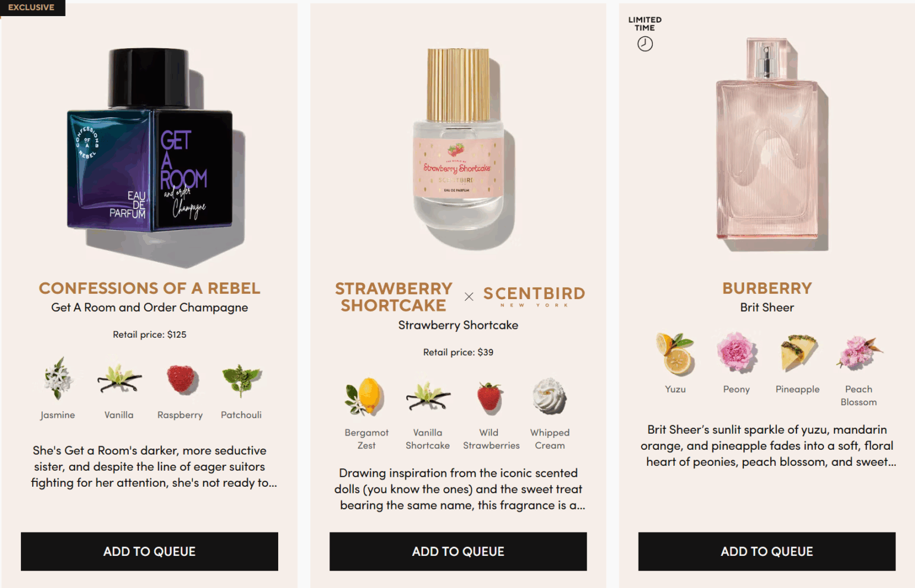Add Strawberry Shortcake to queue
The width and height of the screenshot is (915, 588).
coord(458,552)
